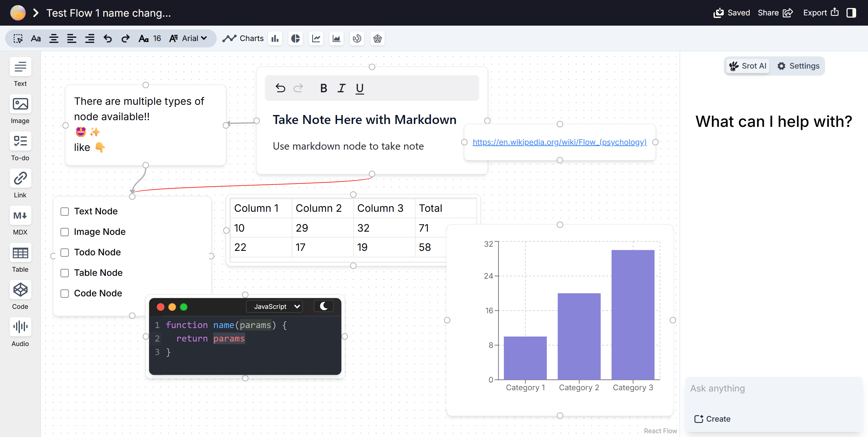
Task: Select table cell Column 1 header
Action: point(261,208)
